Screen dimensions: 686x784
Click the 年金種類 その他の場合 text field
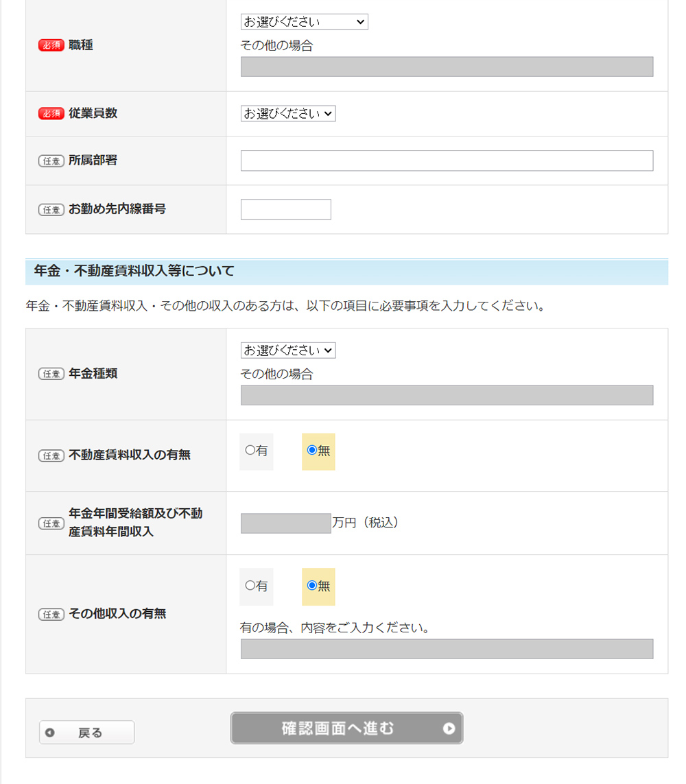(447, 395)
